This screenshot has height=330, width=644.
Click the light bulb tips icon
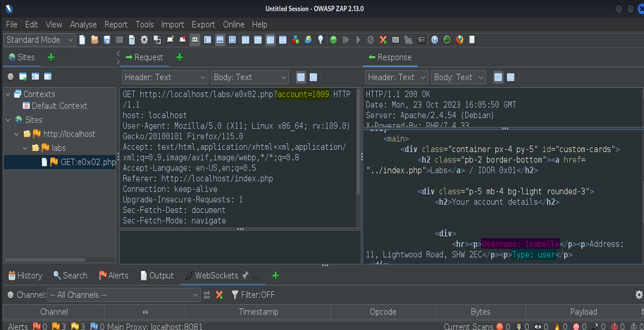[x=320, y=40]
